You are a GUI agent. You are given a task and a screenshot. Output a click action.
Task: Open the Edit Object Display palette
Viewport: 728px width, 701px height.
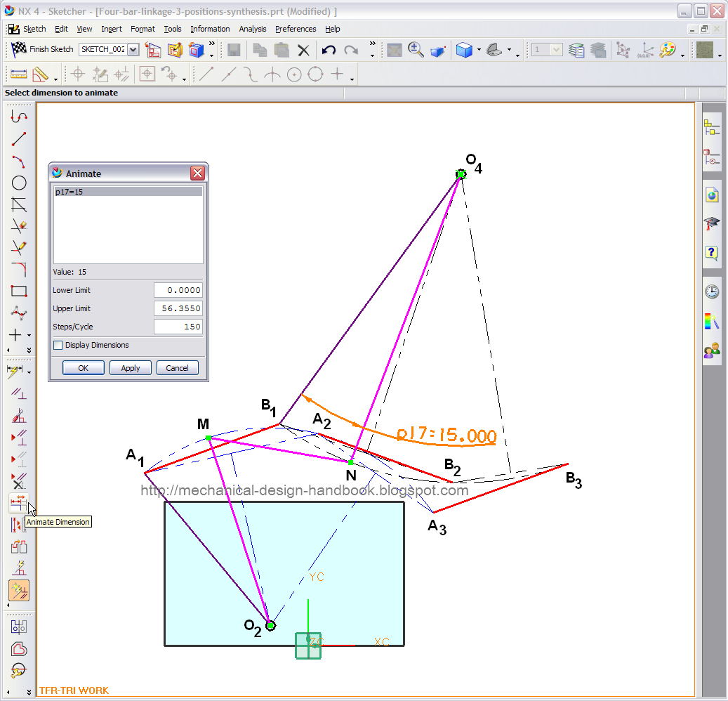tap(667, 50)
